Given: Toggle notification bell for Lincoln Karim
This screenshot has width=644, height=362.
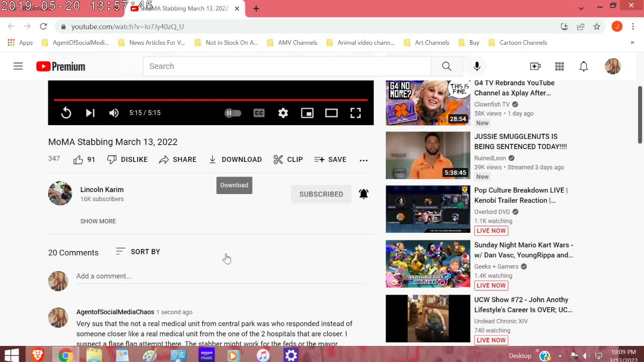Looking at the screenshot, I should coord(364,194).
